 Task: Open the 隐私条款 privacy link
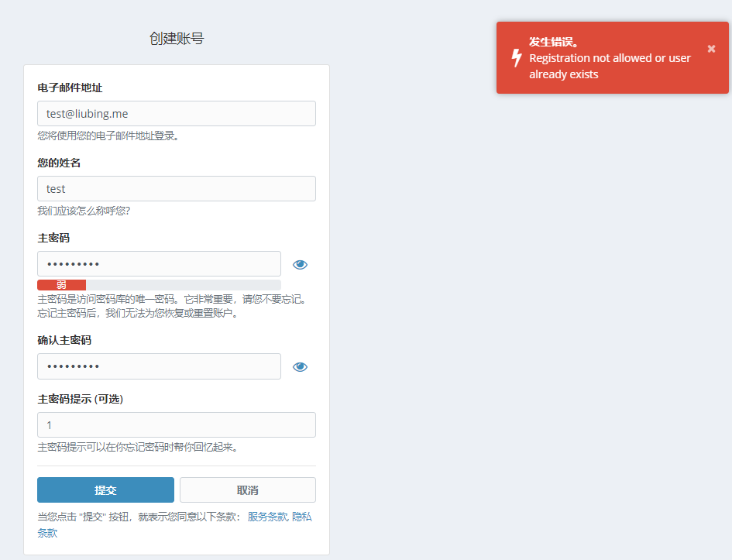click(301, 517)
